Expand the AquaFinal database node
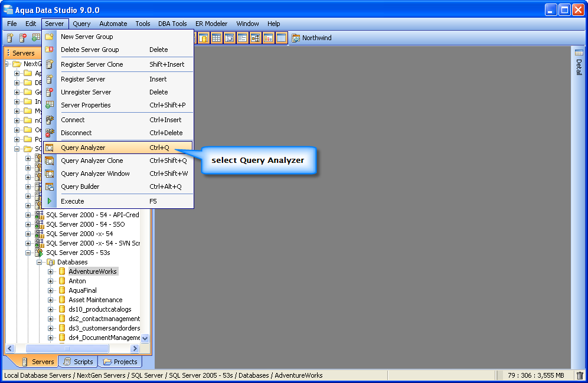Screen dimensions: 588x383 51,290
